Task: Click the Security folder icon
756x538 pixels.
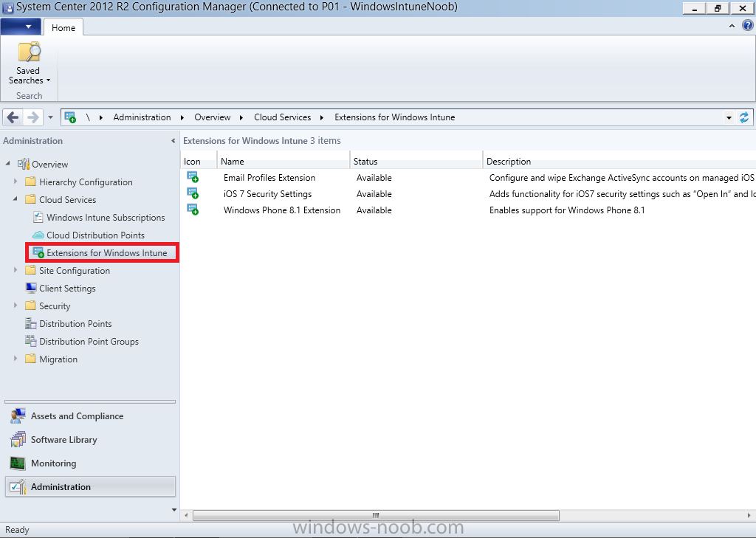Action: coord(31,306)
